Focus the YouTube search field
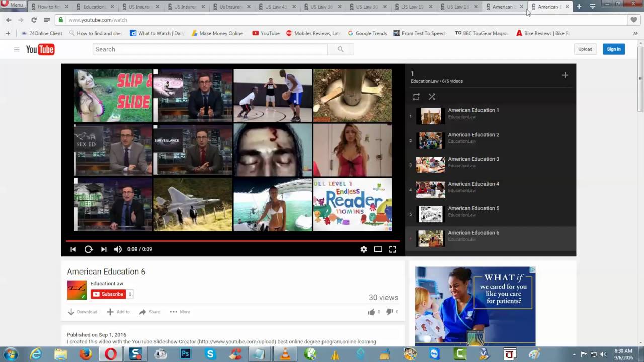Image resolution: width=644 pixels, height=362 pixels. point(210,49)
